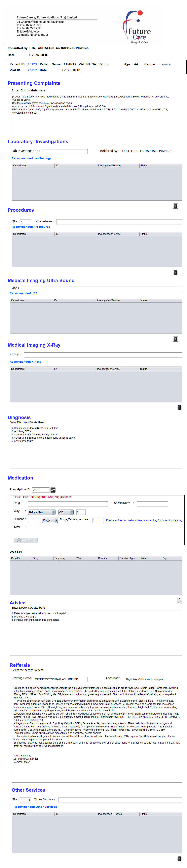This screenshot has width=187, height=868.
Task: Open the Day/s duration type dropdown
Action: click(x=50, y=520)
